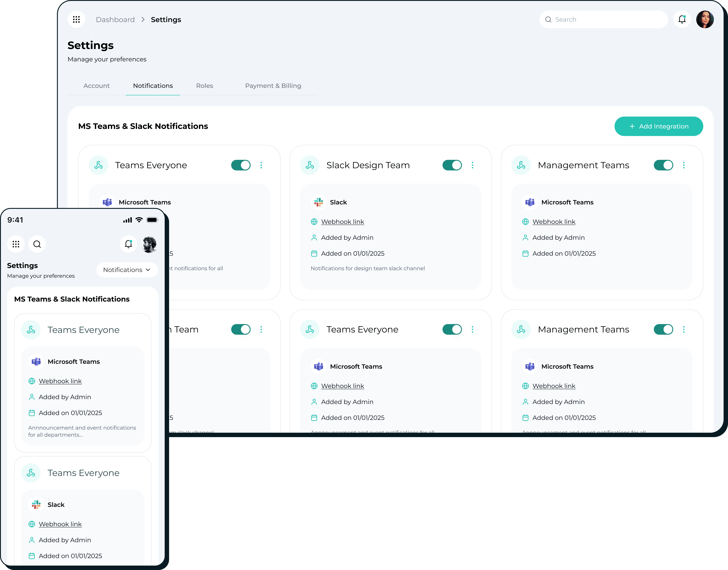
Task: Open the desktop app grid menu icon
Action: point(76,19)
